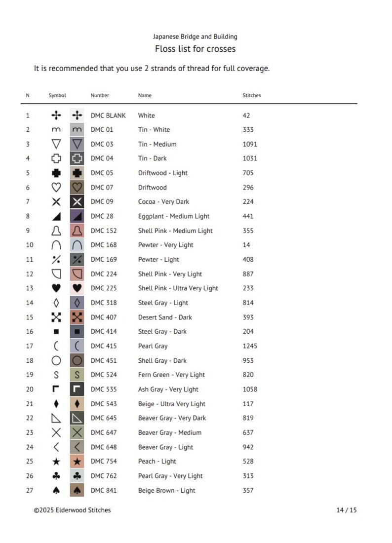
Task: Click the plain percent symbol for DMC 169
Action: [56, 259]
